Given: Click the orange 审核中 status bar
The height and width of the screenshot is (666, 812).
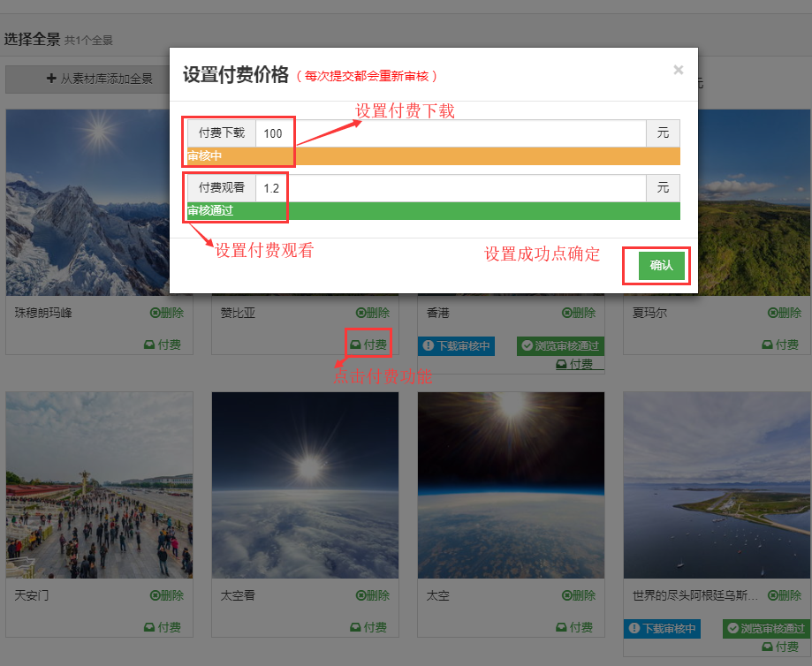Looking at the screenshot, I should (434, 155).
